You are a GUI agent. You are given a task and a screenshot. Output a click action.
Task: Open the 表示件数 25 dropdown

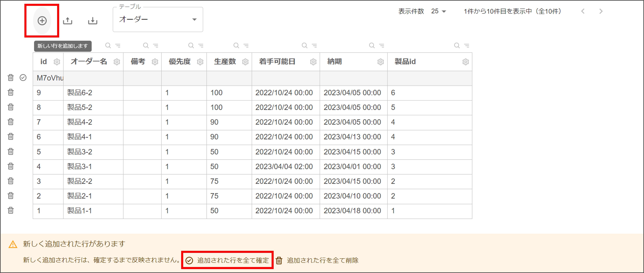click(438, 11)
